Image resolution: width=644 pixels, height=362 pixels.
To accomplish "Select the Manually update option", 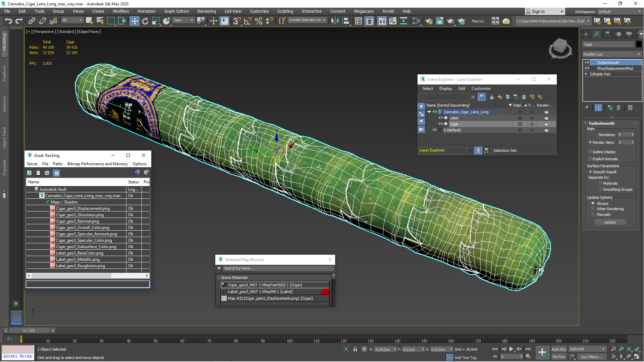I will pos(593,215).
